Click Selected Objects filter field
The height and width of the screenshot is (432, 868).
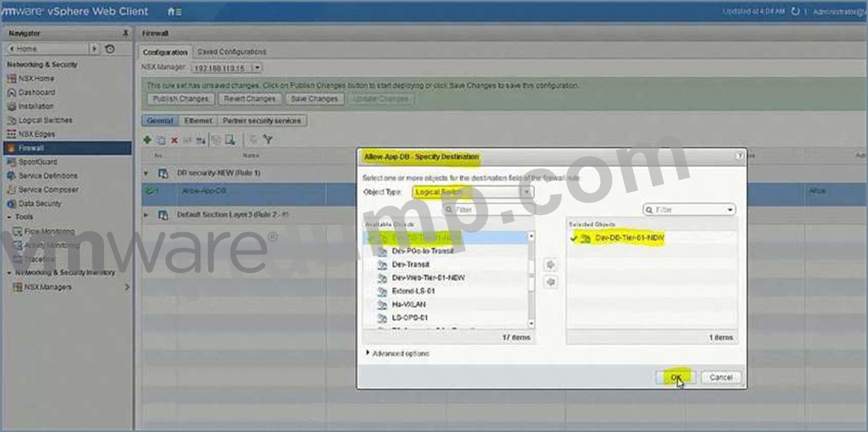click(x=689, y=209)
